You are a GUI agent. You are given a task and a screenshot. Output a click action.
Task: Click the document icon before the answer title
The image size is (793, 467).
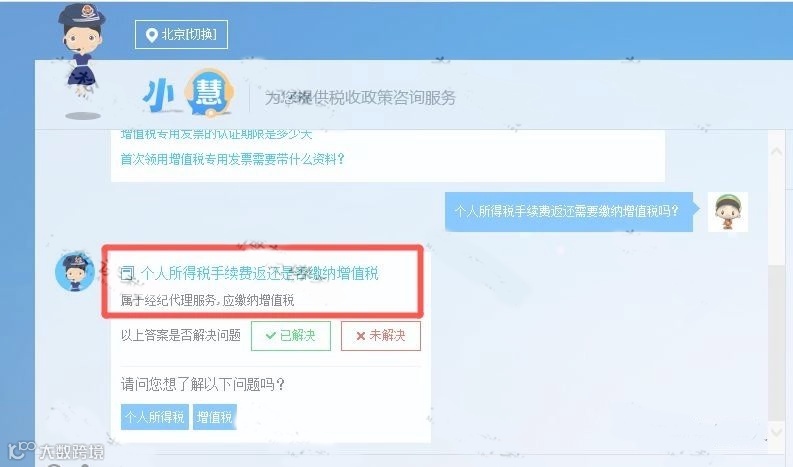[x=127, y=273]
